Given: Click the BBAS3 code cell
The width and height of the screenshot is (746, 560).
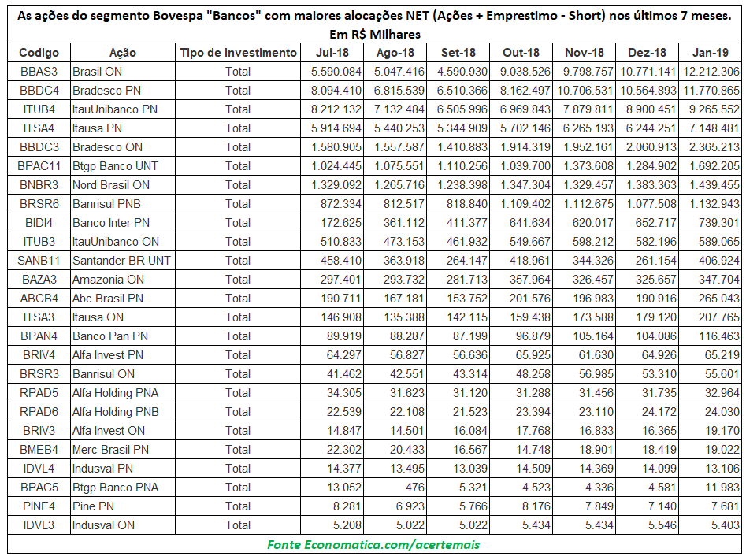Looking at the screenshot, I should (39, 72).
